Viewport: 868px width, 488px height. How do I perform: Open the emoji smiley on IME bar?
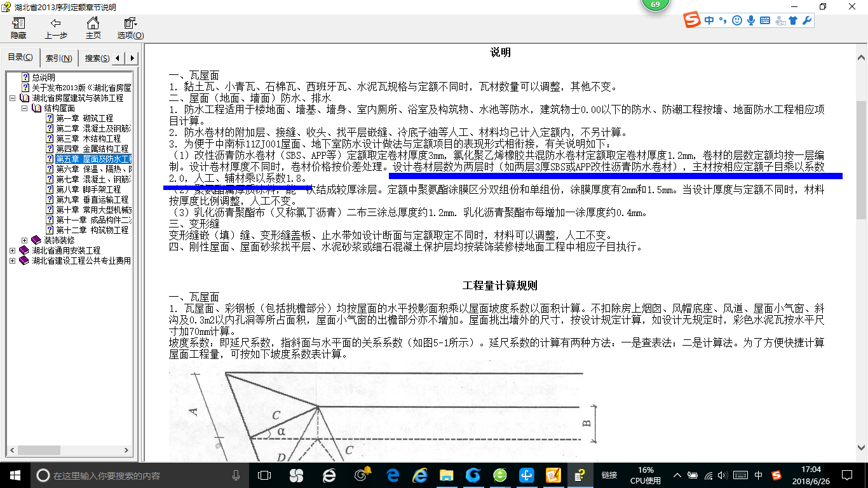point(737,20)
